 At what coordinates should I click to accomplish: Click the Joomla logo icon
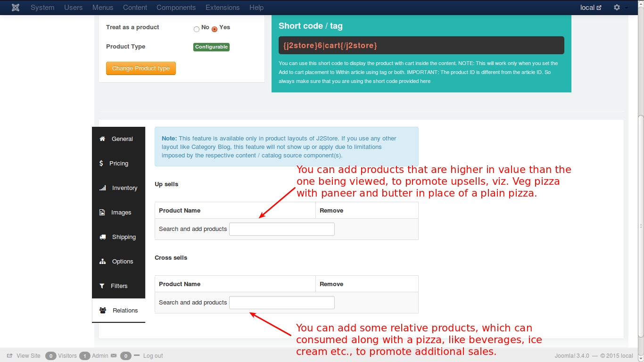tap(16, 8)
